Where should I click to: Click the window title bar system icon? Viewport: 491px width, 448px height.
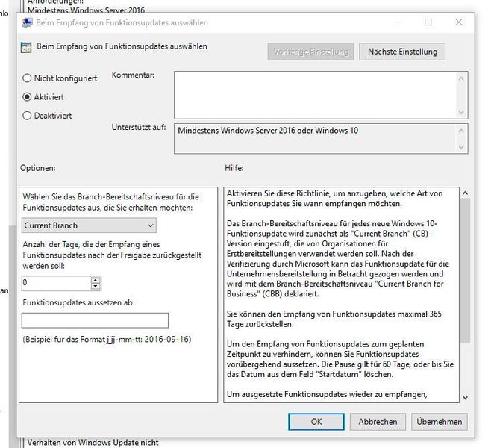(28, 22)
